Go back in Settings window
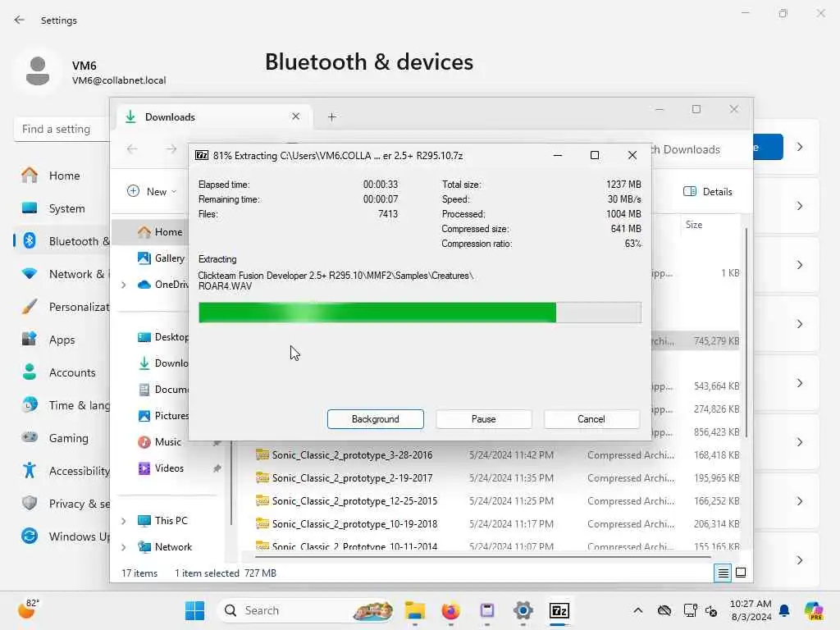 pyautogui.click(x=20, y=20)
